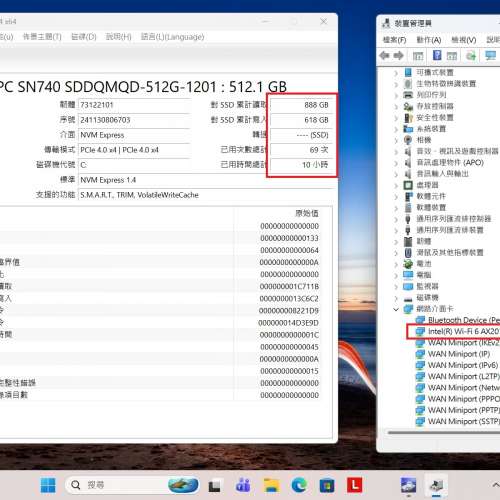Viewport: 500px width, 500px height.
Task: Click the action pane icon next to Help
Action: [x=452, y=55]
